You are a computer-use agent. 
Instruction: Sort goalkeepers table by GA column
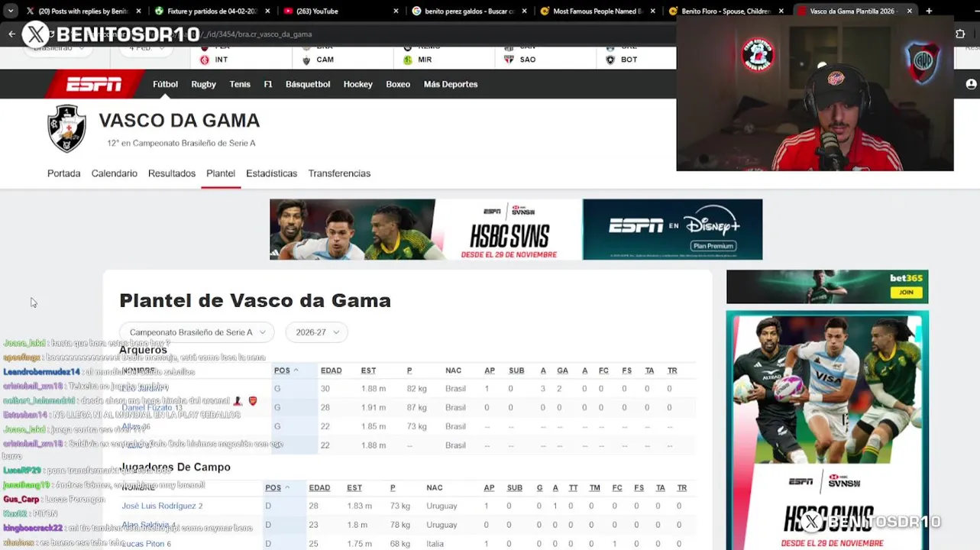point(562,370)
